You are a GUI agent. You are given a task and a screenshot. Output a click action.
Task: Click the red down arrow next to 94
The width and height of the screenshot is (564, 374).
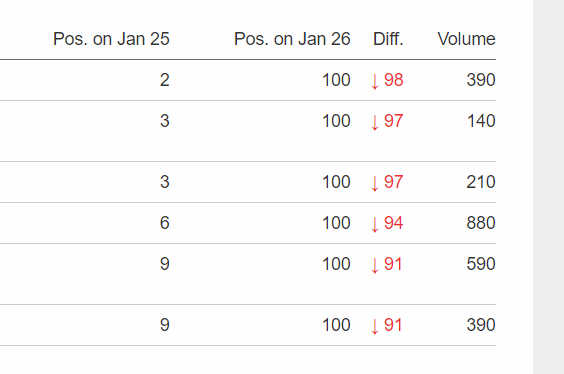pyautogui.click(x=375, y=224)
